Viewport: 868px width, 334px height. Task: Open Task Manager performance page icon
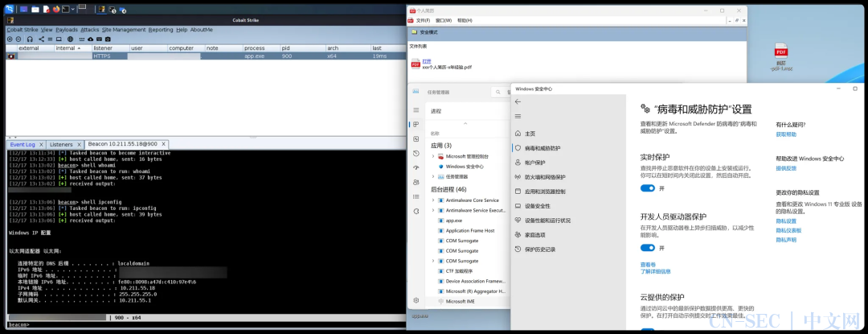(x=416, y=138)
